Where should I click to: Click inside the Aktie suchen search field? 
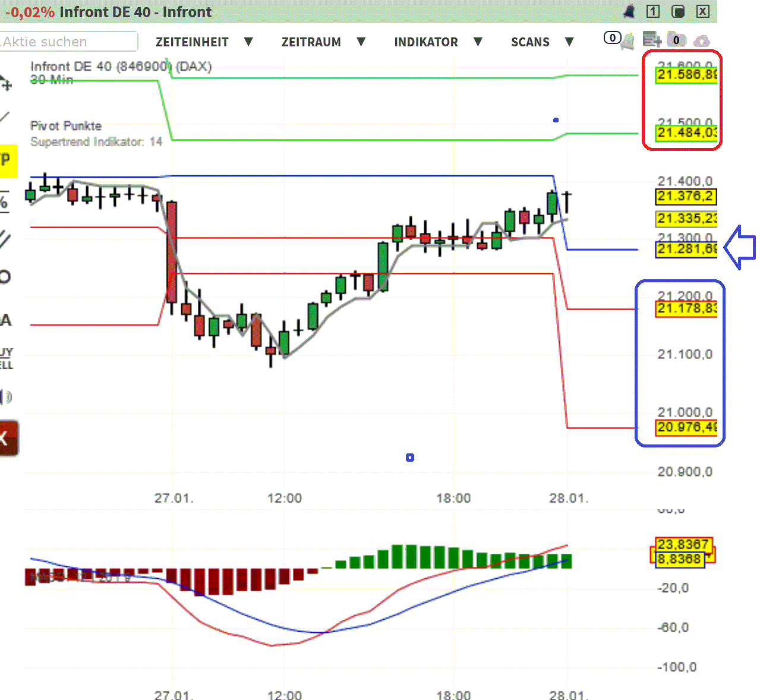pyautogui.click(x=68, y=42)
